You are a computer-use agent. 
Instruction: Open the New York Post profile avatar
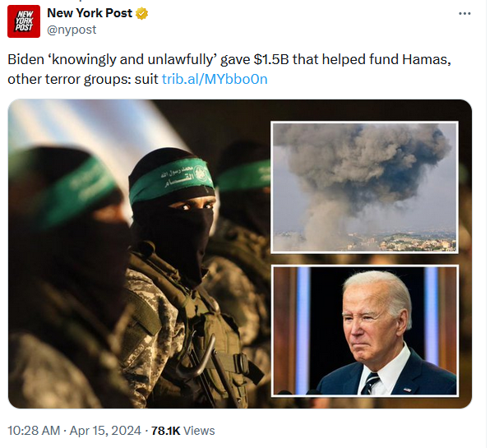click(x=24, y=21)
